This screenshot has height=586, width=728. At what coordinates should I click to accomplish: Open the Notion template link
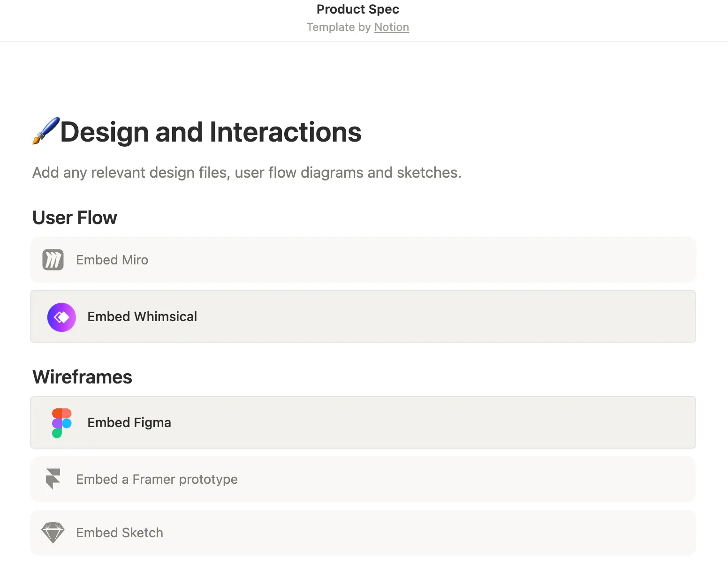point(391,27)
